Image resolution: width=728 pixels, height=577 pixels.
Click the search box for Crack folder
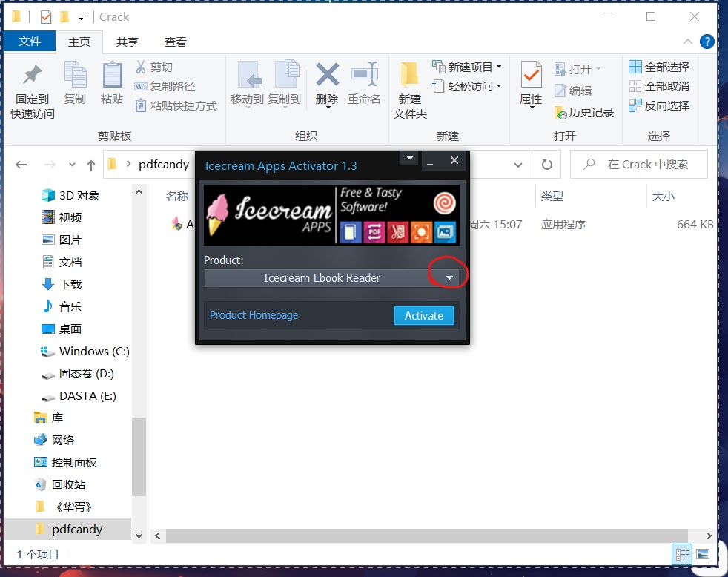(639, 165)
